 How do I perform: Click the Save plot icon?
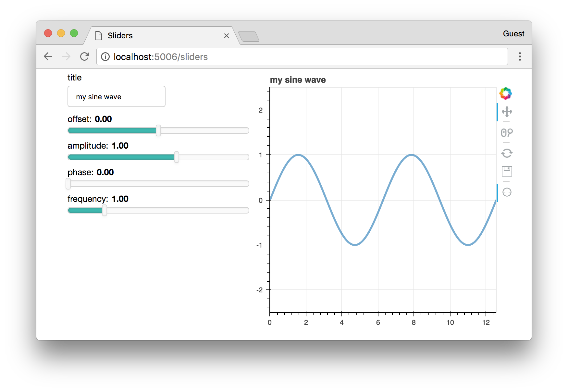pos(507,171)
